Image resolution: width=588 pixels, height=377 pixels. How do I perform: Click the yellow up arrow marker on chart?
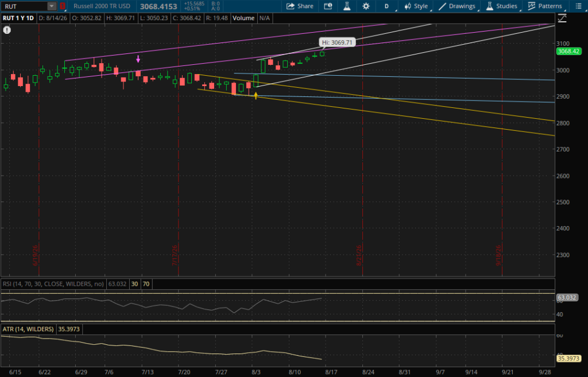(256, 96)
